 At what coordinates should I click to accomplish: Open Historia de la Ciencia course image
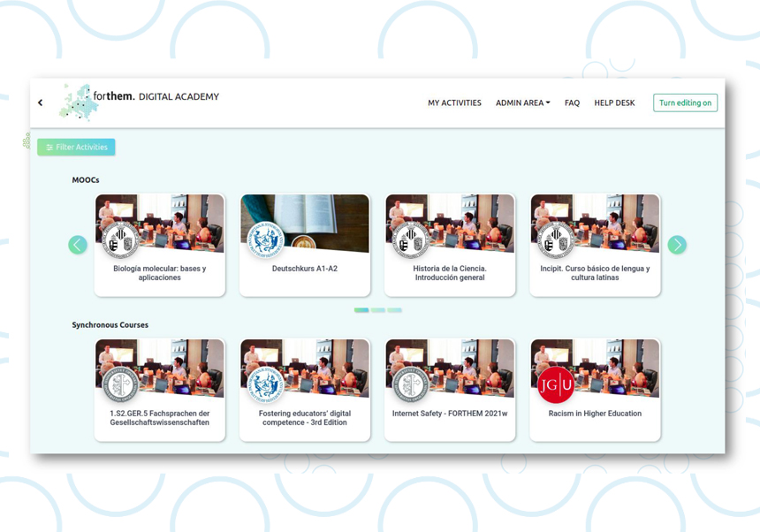(450, 224)
